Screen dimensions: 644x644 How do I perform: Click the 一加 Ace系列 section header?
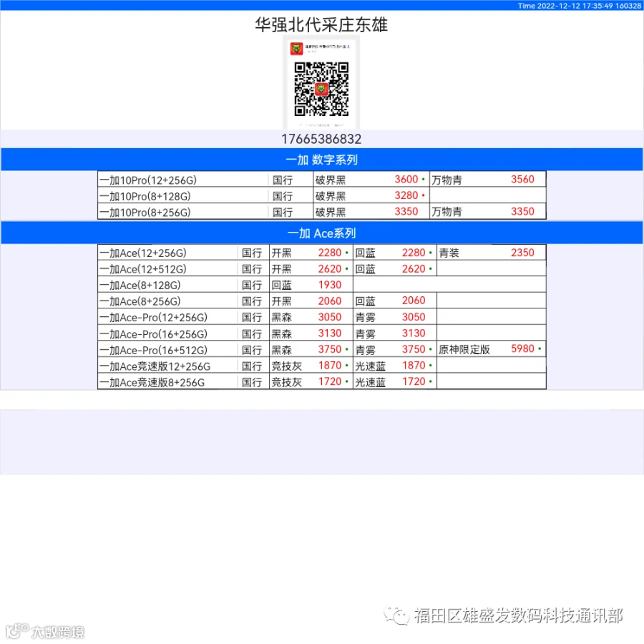pos(321,233)
